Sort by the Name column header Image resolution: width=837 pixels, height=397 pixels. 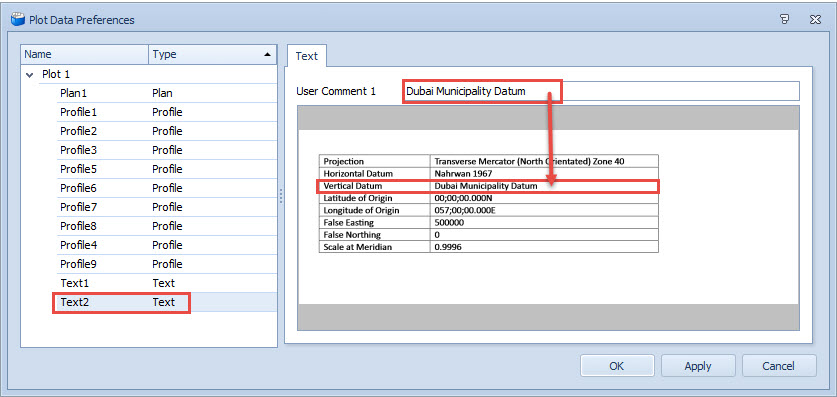84,54
